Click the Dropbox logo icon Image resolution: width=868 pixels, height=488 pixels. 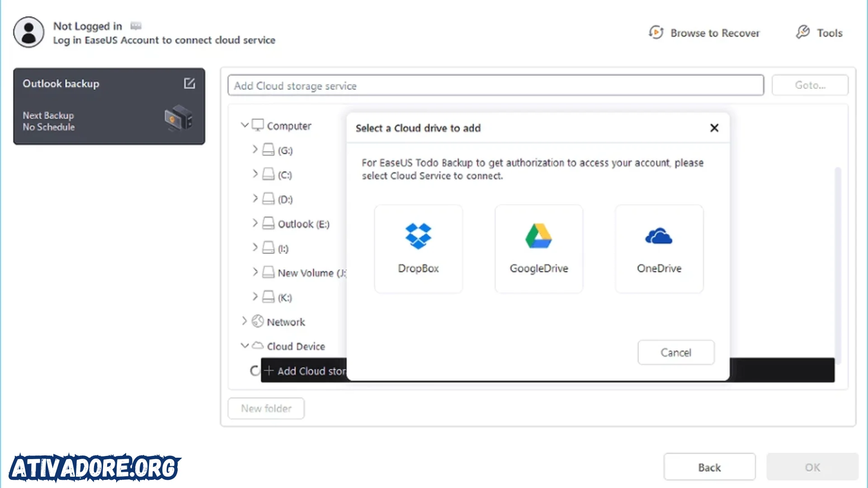[418, 236]
